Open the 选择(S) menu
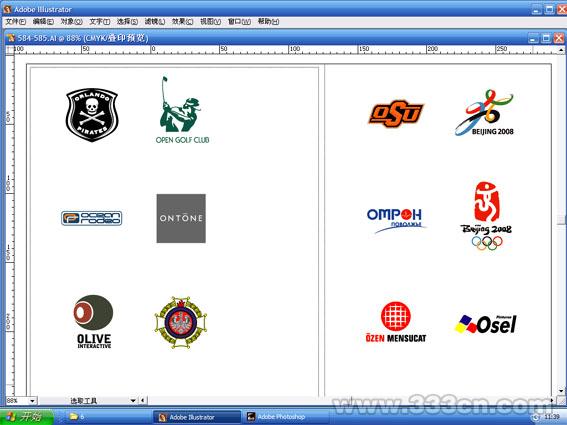The width and height of the screenshot is (567, 425). click(127, 22)
